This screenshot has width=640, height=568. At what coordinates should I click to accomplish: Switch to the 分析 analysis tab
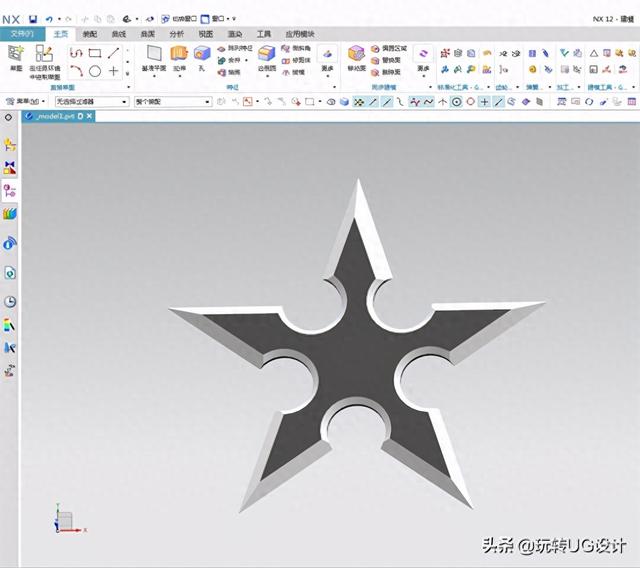tap(176, 34)
